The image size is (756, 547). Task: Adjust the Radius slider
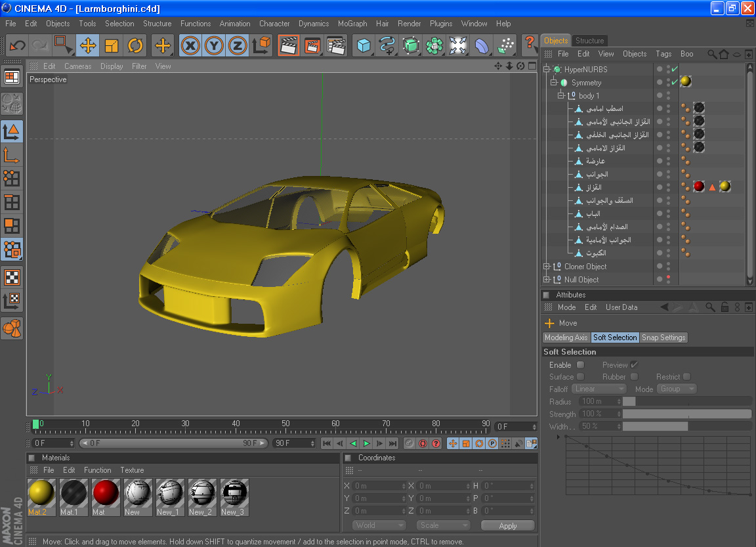[687, 401]
